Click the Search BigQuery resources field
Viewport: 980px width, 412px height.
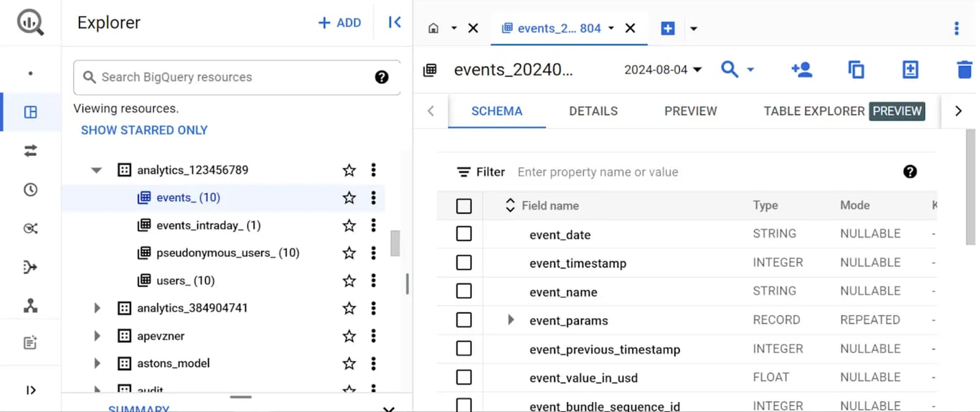tap(237, 77)
